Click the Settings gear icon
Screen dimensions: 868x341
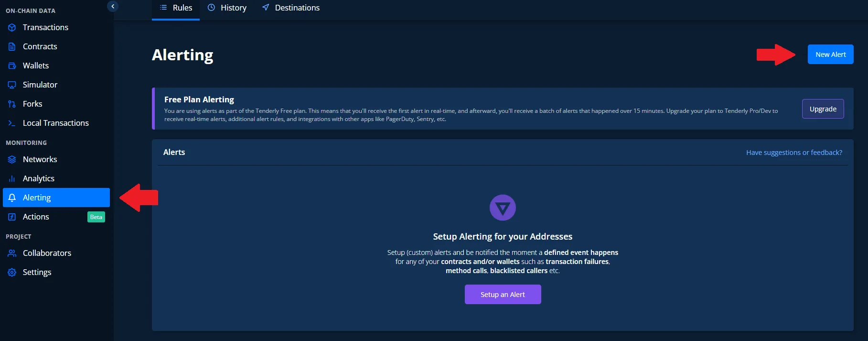click(x=12, y=272)
